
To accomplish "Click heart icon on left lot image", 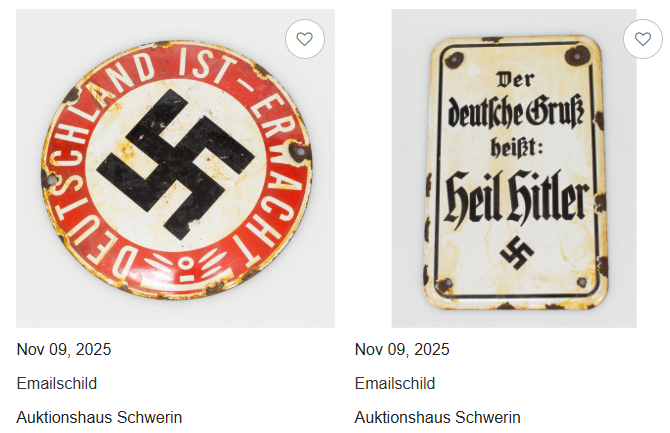I will pyautogui.click(x=305, y=39).
